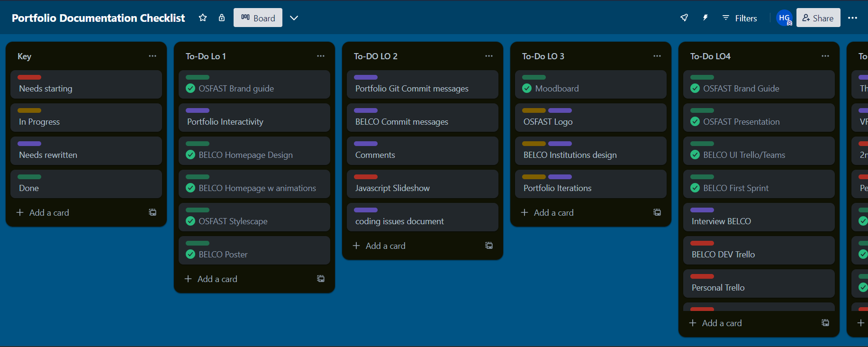Switch to Board view
868x347 pixels.
click(x=258, y=18)
